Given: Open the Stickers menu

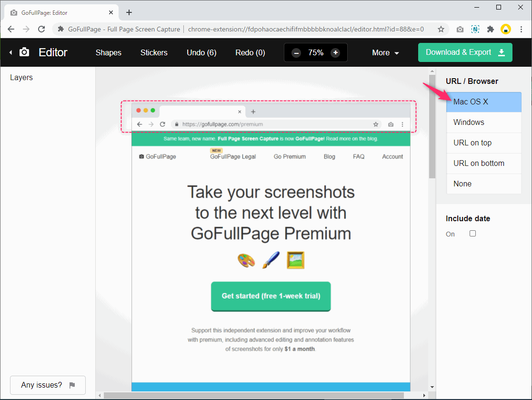Looking at the screenshot, I should pyautogui.click(x=154, y=52).
